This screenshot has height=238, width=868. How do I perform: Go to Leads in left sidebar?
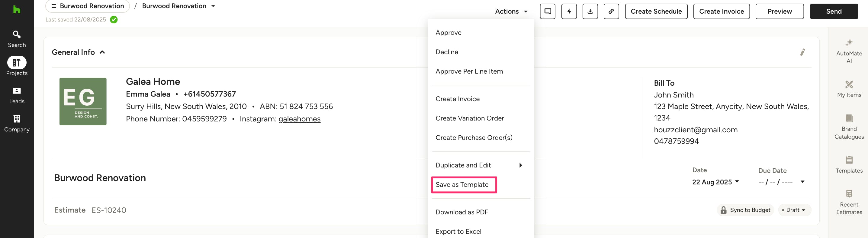coord(17,95)
